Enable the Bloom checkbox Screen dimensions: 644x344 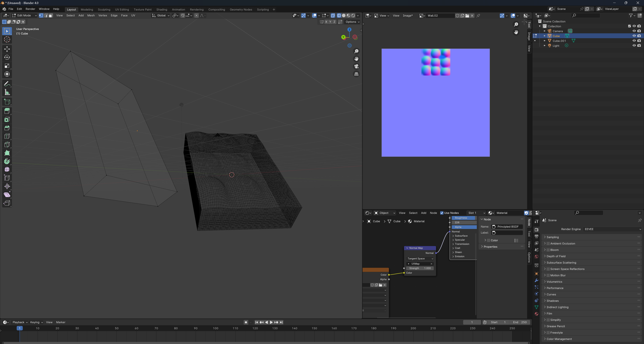[548, 250]
